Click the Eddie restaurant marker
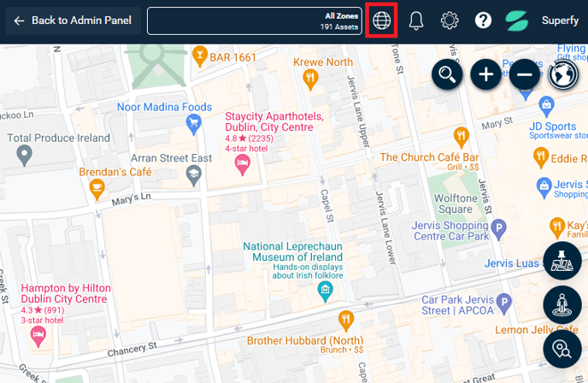The image size is (588, 383). pos(541,157)
